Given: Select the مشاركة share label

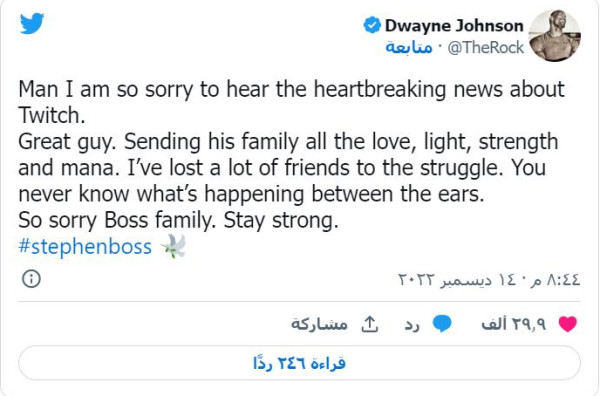Looking at the screenshot, I should click(x=320, y=324).
